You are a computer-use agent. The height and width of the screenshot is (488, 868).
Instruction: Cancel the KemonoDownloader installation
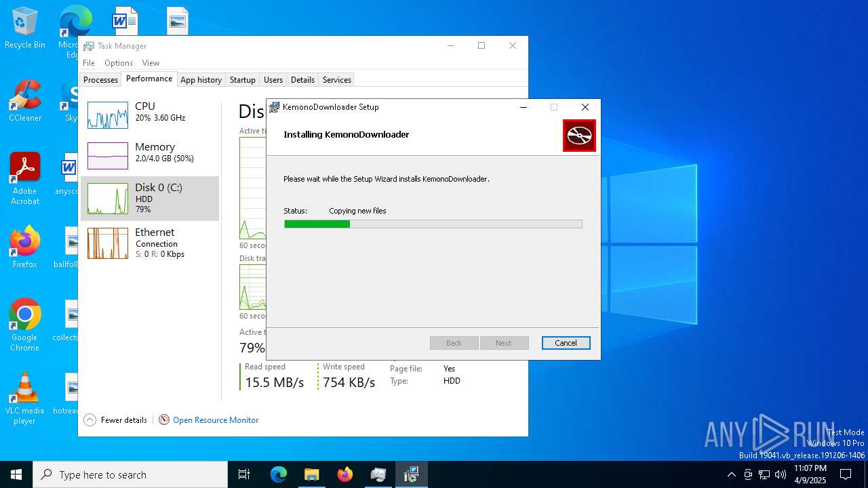pyautogui.click(x=566, y=343)
